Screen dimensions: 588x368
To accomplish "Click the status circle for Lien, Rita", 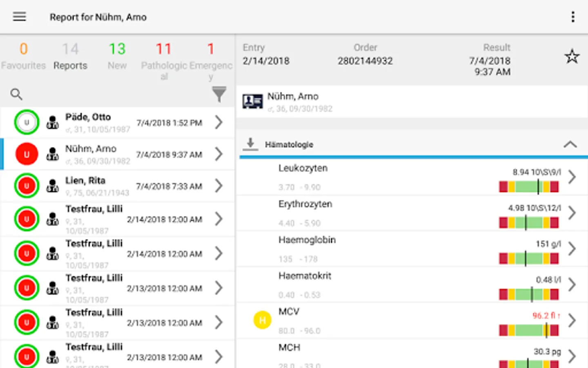I will click(x=27, y=186).
